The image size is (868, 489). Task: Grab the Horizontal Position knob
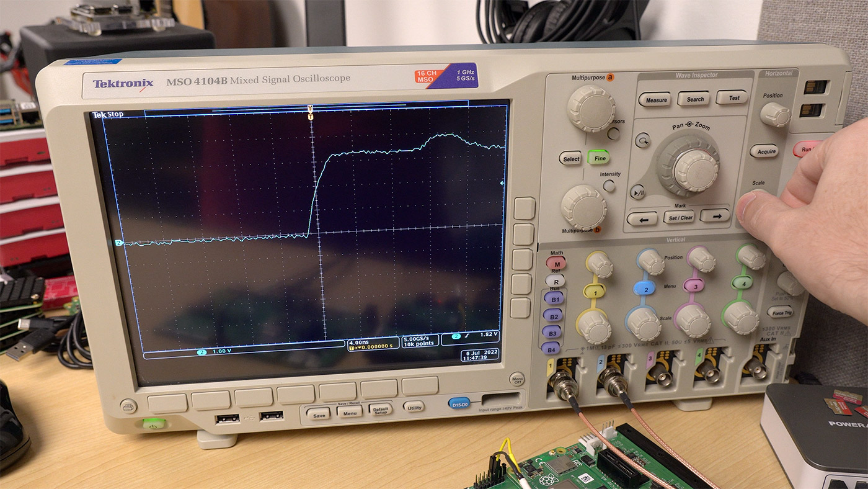click(x=775, y=115)
